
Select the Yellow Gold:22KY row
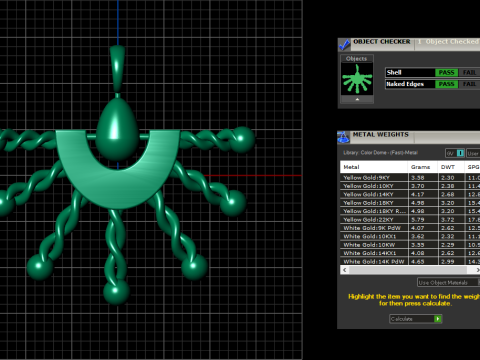point(410,220)
